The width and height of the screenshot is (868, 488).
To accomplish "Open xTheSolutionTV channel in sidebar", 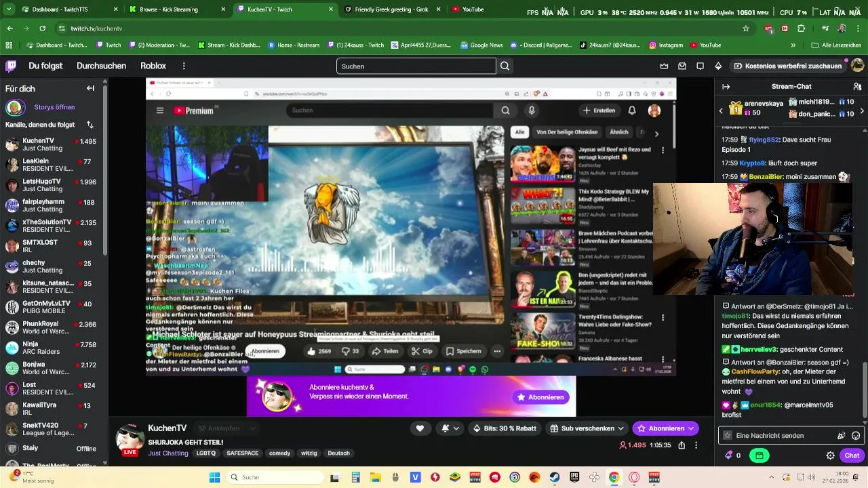I will 52,226.
